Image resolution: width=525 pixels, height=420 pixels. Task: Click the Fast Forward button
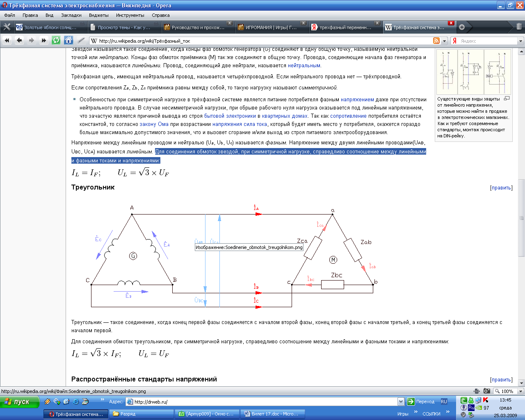(44, 41)
